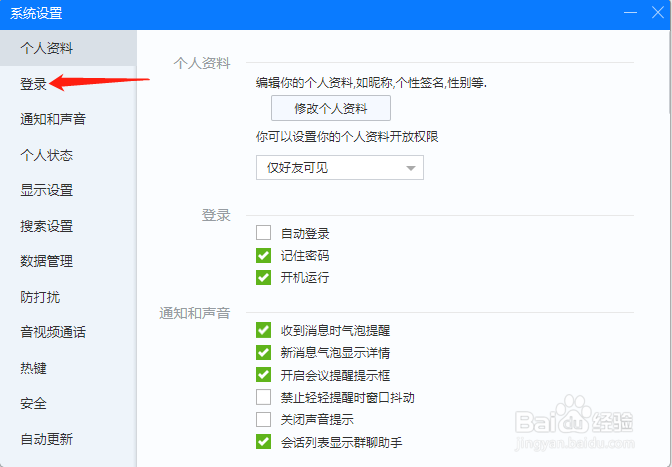The image size is (672, 467).
Task: Minimize the 系统设置 window
Action: [630, 12]
